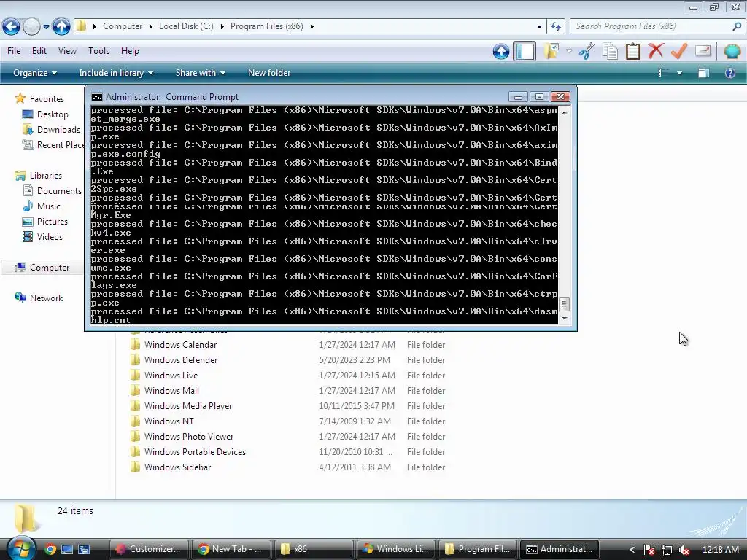Image resolution: width=747 pixels, height=560 pixels.
Task: Click the Command Prompt title bar icon
Action: [97, 97]
